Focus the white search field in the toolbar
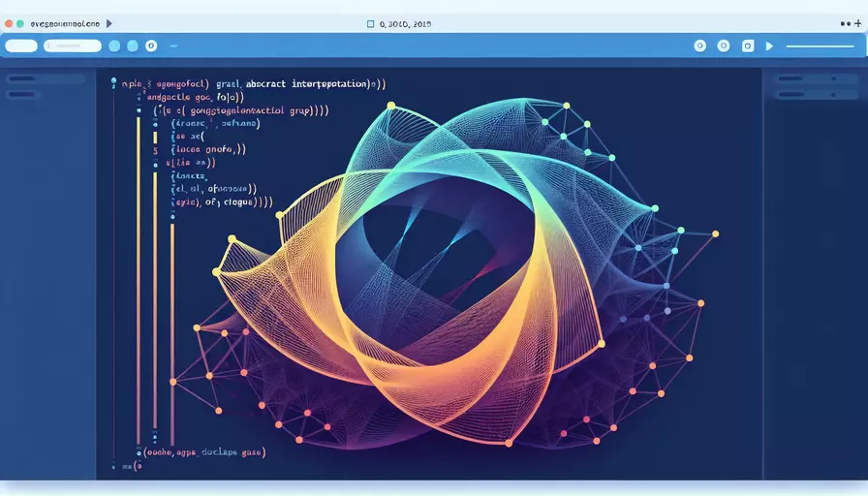 (x=73, y=46)
